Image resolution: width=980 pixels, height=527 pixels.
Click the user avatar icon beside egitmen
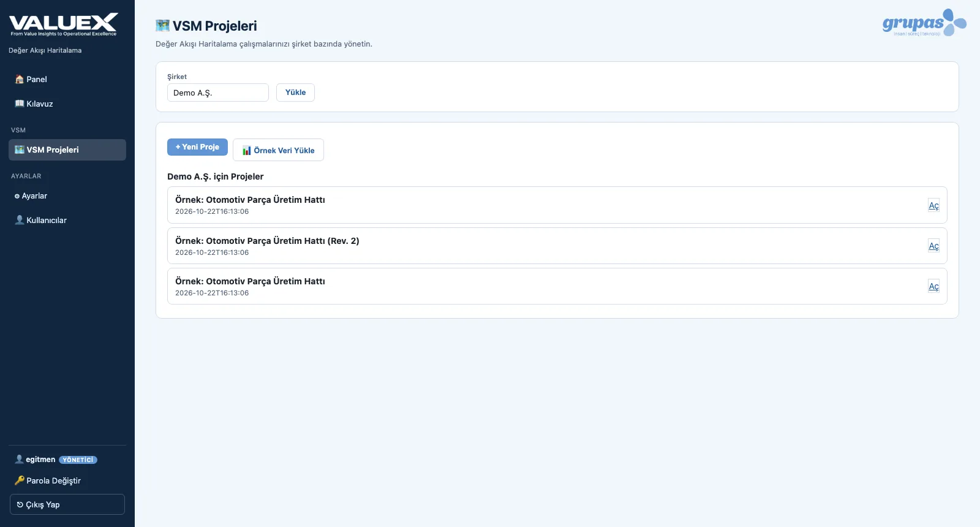[19, 459]
